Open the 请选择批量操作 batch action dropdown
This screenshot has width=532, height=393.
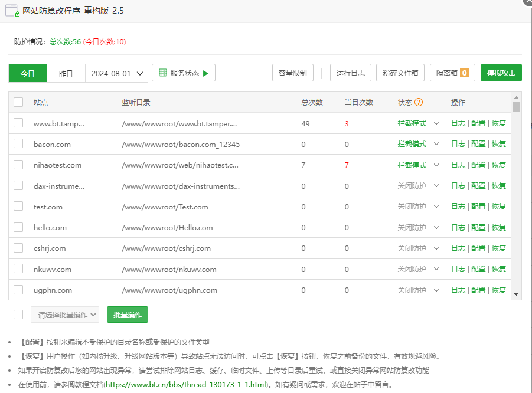(65, 315)
